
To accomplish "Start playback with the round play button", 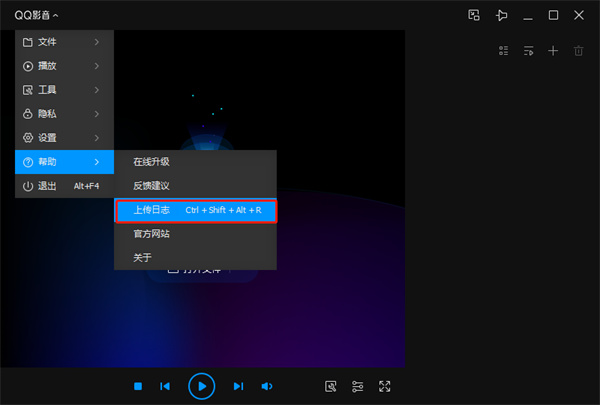I will coord(202,386).
